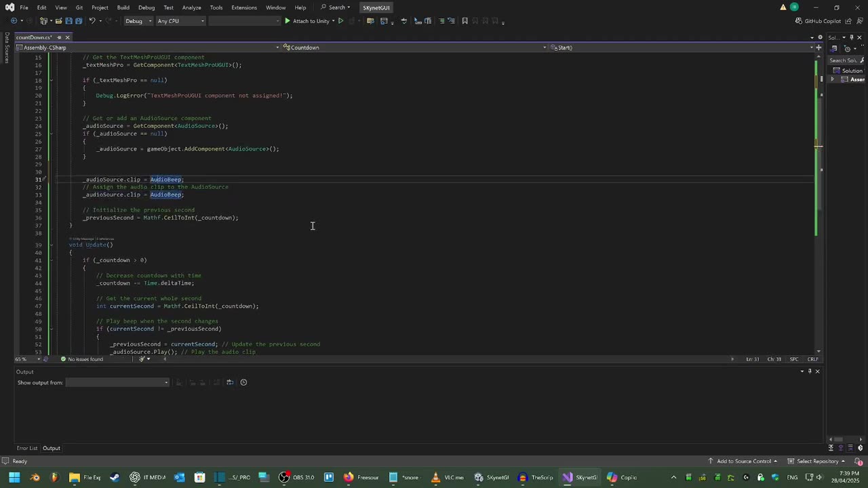Switch to the Error List tab
868x488 pixels.
[x=27, y=448]
